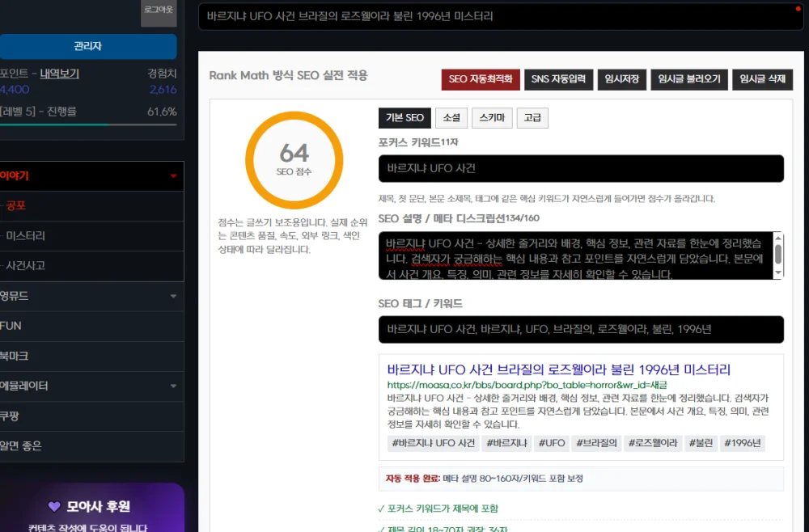
Task: Click the #UFO tag chip
Action: point(552,443)
